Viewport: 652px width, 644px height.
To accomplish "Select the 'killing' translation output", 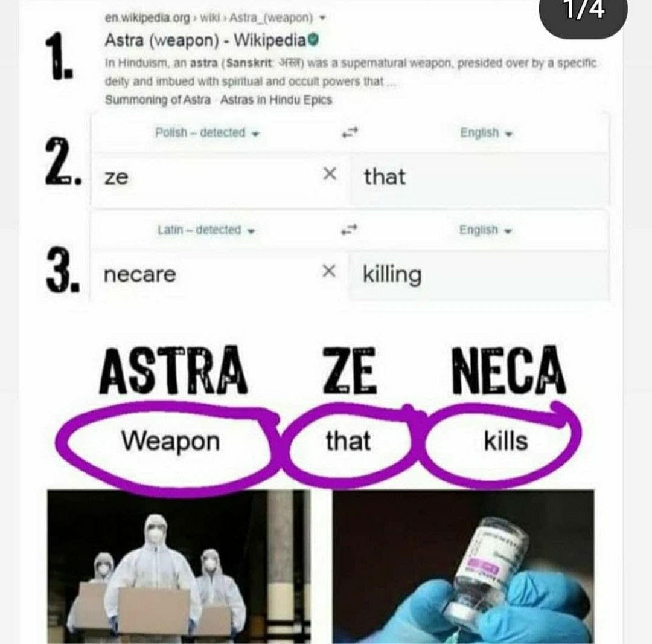I will click(x=392, y=274).
